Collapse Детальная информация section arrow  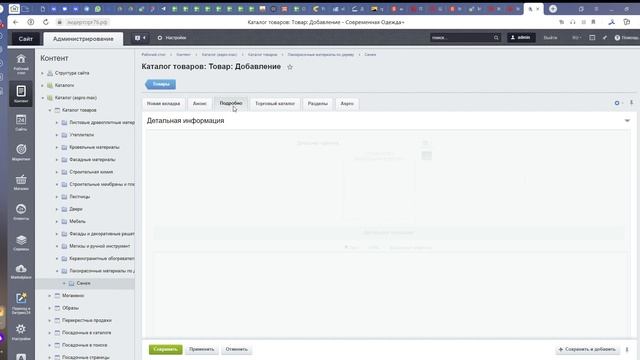pyautogui.click(x=627, y=120)
